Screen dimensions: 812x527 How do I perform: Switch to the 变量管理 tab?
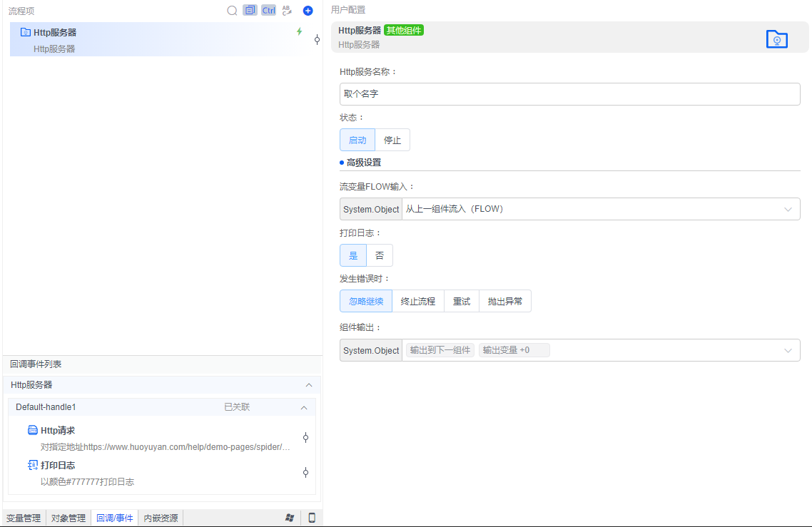click(24, 517)
